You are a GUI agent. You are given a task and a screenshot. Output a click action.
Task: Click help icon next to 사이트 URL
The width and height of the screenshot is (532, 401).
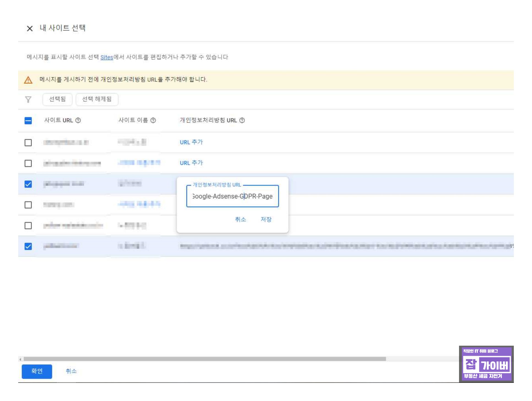click(78, 120)
